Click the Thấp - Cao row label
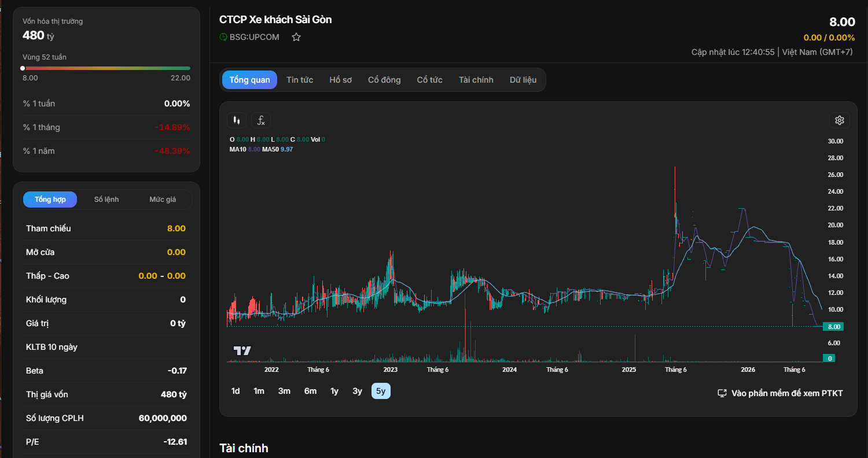 (47, 276)
